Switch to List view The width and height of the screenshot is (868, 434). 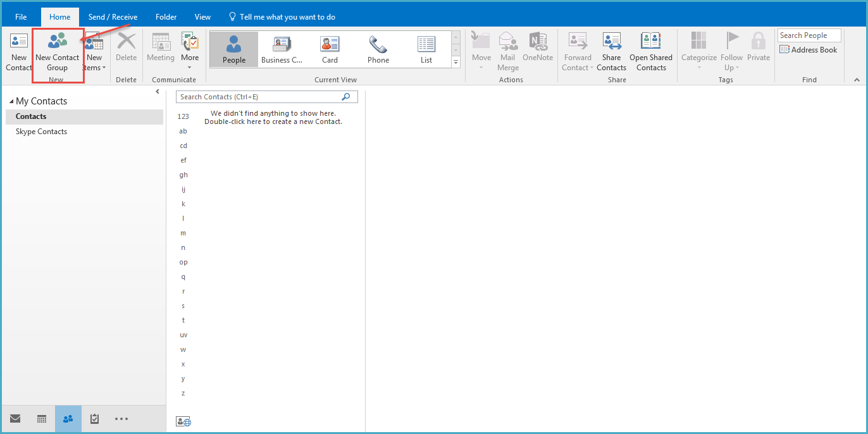coord(426,49)
